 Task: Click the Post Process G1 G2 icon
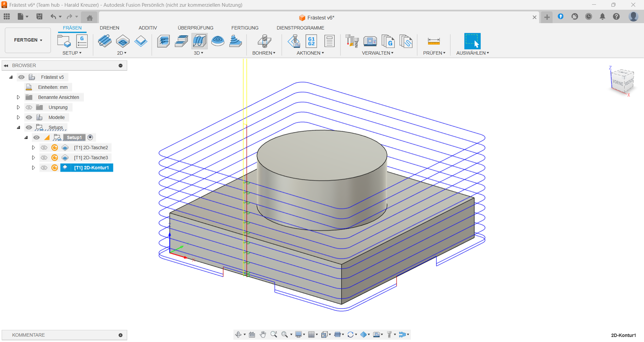[311, 41]
